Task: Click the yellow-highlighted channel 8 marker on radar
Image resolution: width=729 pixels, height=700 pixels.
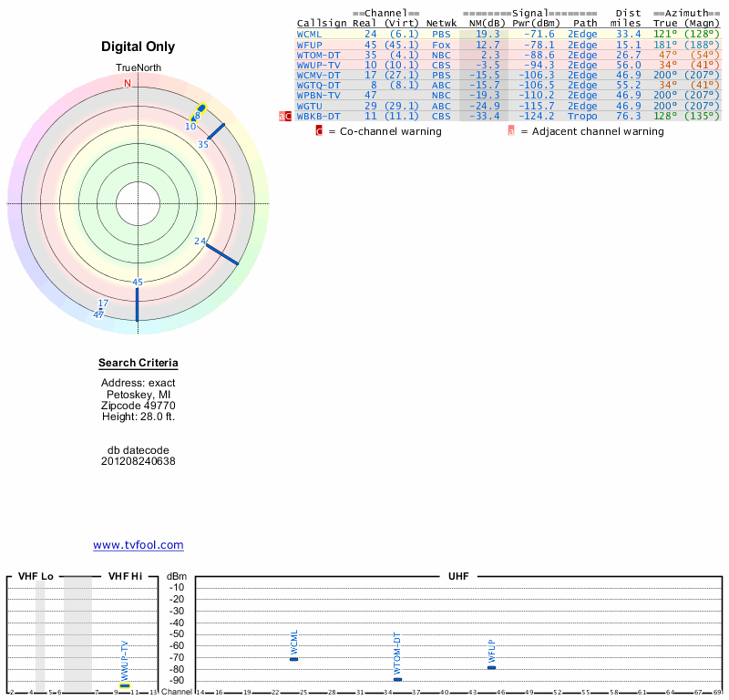Action: tap(200, 110)
